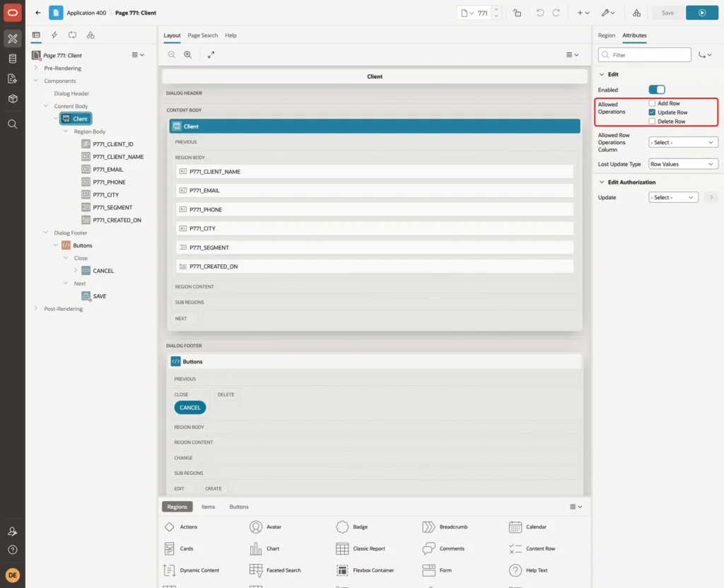Open the Oracle APEX home logo
The image size is (724, 588).
(13, 13)
